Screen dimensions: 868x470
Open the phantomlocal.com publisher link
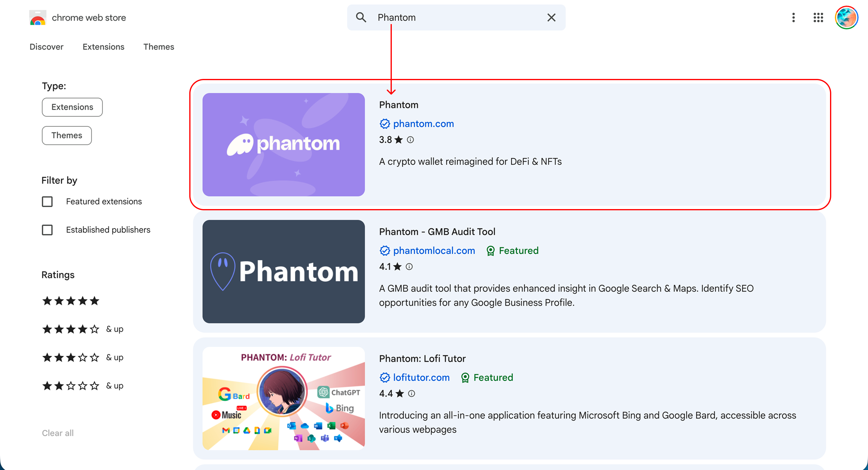pyautogui.click(x=434, y=250)
